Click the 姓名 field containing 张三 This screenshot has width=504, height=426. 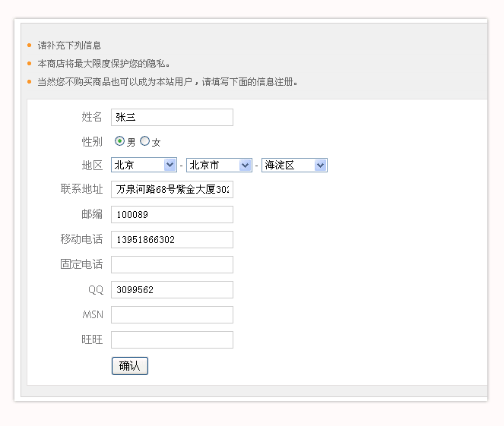pyautogui.click(x=172, y=117)
